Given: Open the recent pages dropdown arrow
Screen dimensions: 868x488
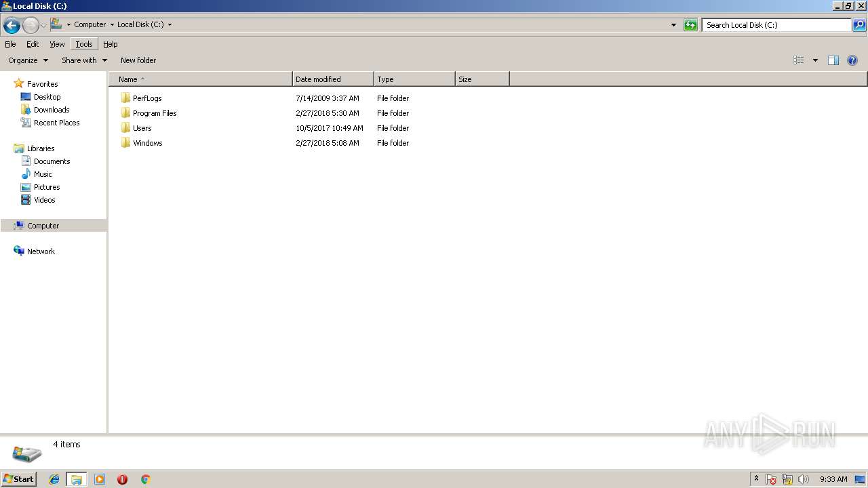Looking at the screenshot, I should click(x=43, y=26).
